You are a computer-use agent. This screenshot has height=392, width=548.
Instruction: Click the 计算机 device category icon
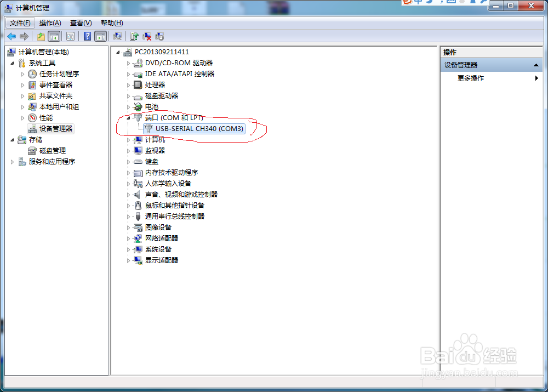coord(138,140)
